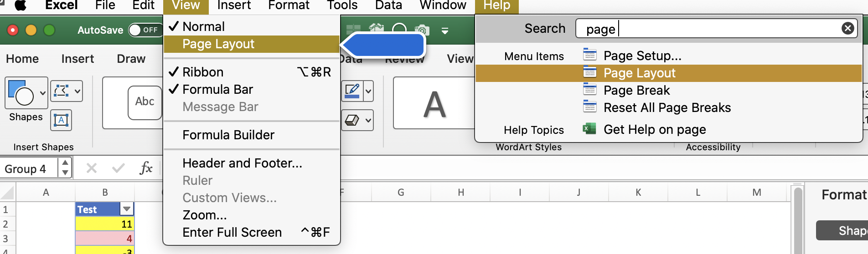Switch to the View ribbon tab
The image size is (868, 254).
tap(460, 59)
